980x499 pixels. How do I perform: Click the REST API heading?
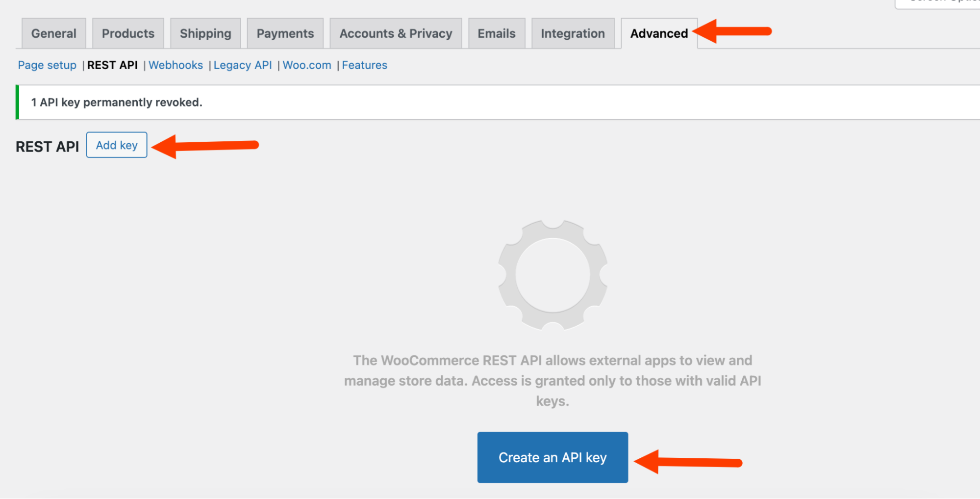point(47,146)
